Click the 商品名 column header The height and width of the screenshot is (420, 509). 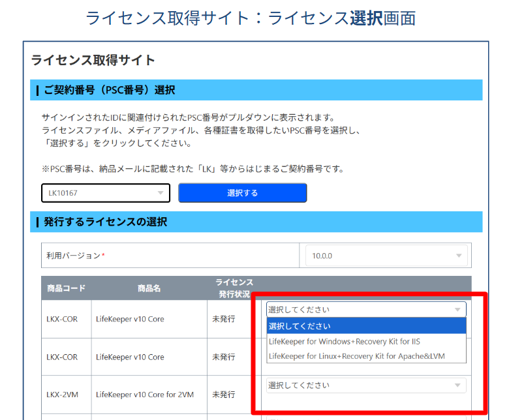click(149, 288)
